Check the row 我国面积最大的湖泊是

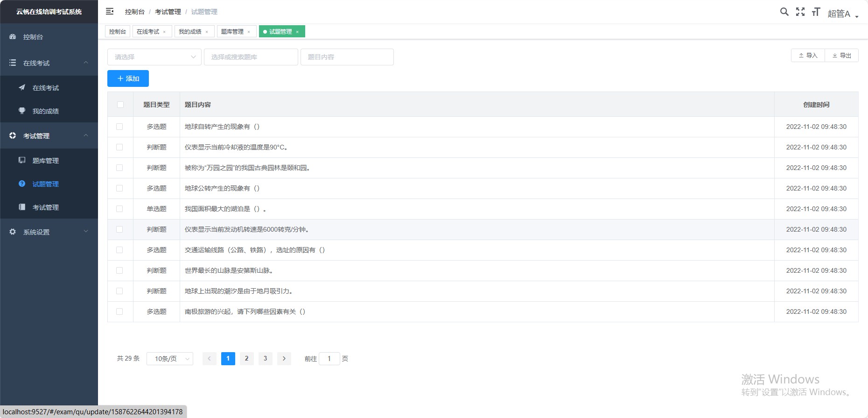pos(119,209)
